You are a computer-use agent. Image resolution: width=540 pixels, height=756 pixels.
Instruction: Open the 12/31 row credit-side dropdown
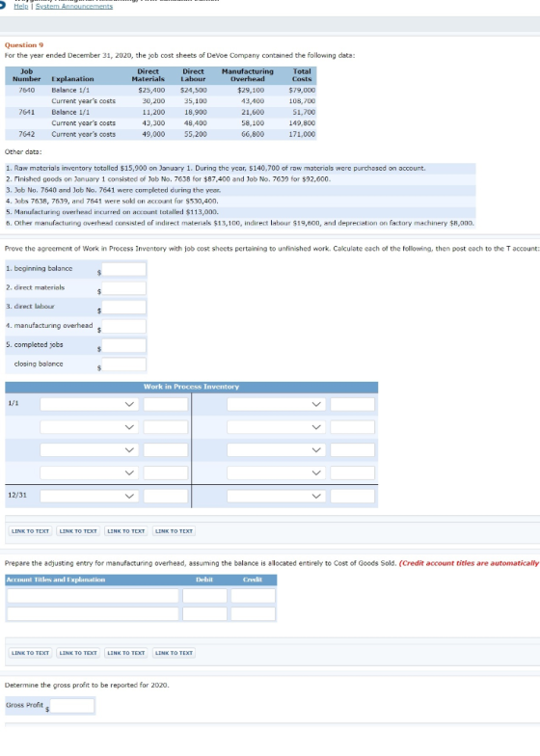[x=276, y=496]
